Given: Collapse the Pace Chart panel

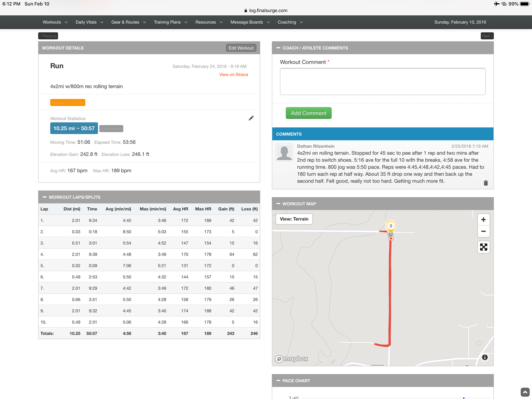Looking at the screenshot, I should pos(278,381).
